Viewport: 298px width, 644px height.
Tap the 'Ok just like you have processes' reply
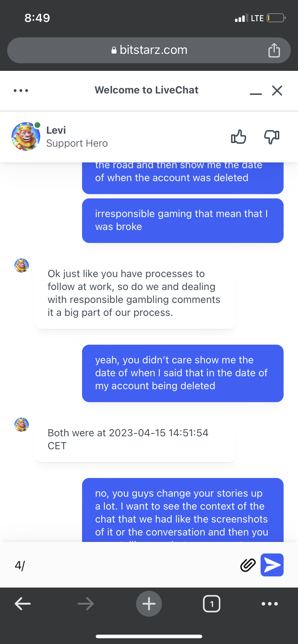[x=135, y=293]
